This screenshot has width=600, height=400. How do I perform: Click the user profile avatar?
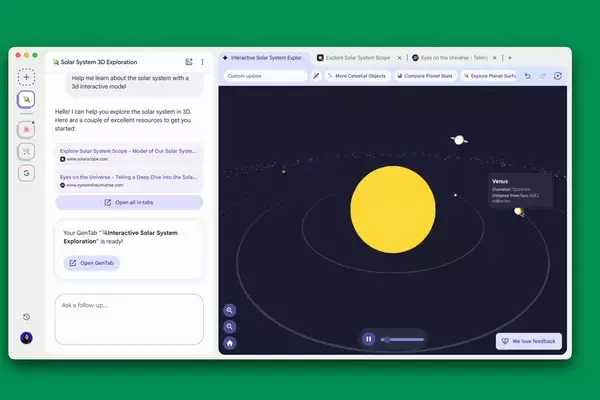tap(26, 338)
